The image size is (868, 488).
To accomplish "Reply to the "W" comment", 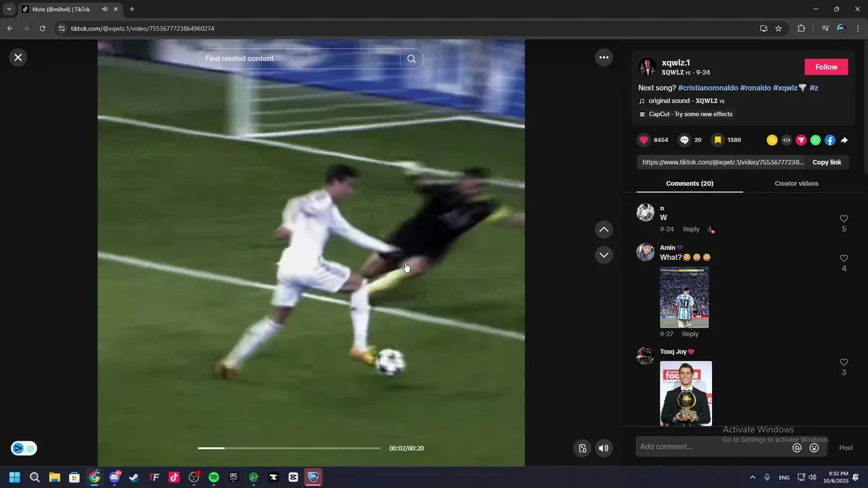I will click(x=691, y=229).
